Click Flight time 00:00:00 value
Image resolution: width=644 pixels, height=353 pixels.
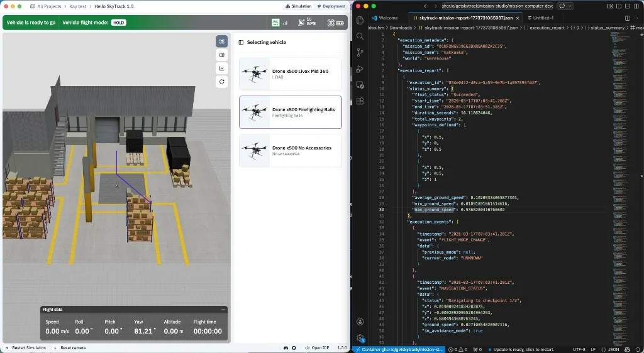tap(208, 331)
